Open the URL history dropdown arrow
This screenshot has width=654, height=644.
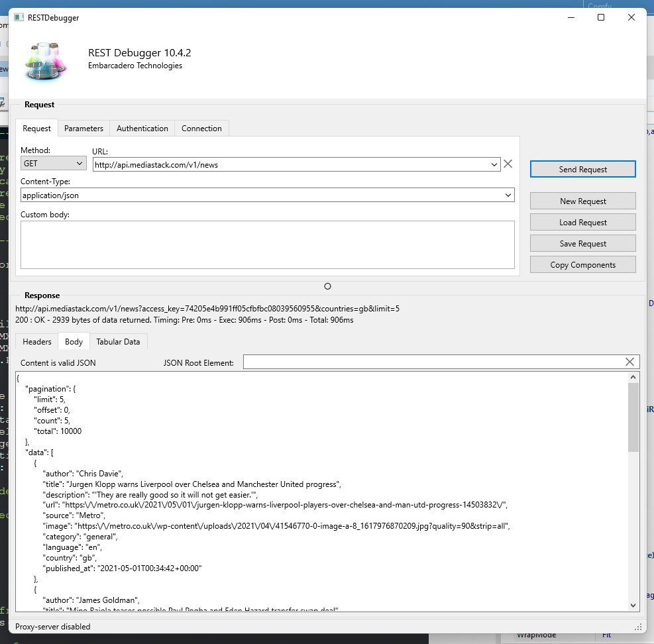(494, 163)
